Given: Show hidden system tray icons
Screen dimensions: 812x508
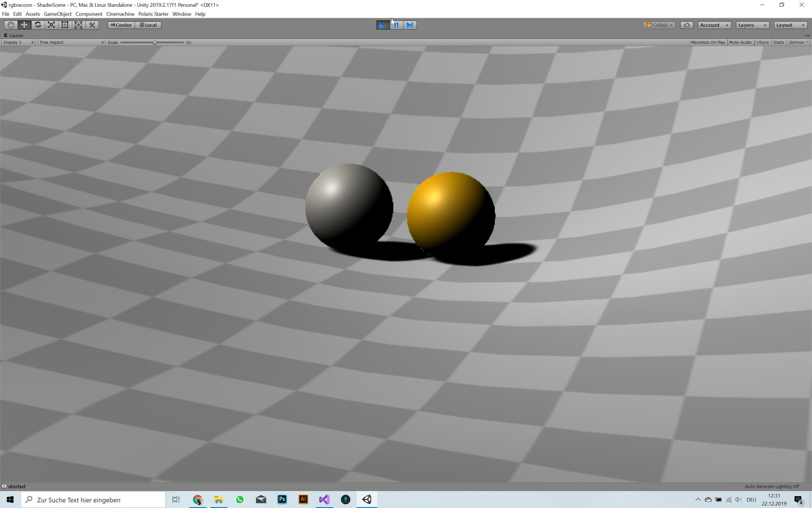Looking at the screenshot, I should point(698,500).
